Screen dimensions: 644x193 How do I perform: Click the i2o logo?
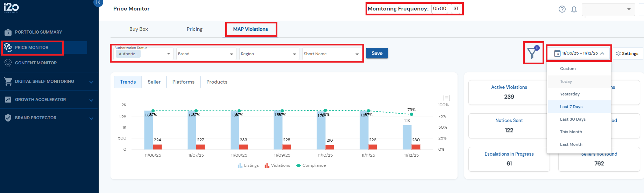[11, 7]
